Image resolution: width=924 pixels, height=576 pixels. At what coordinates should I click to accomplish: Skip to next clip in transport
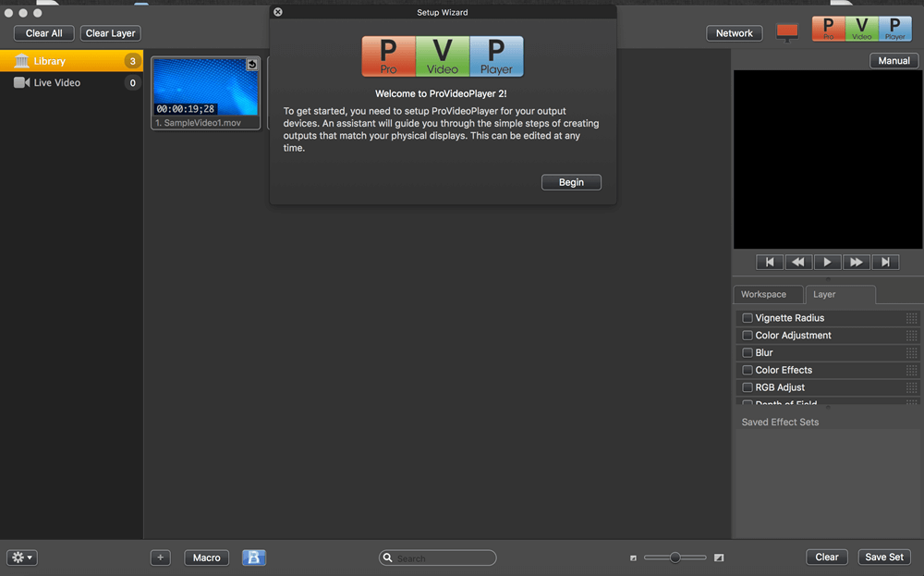pos(885,262)
